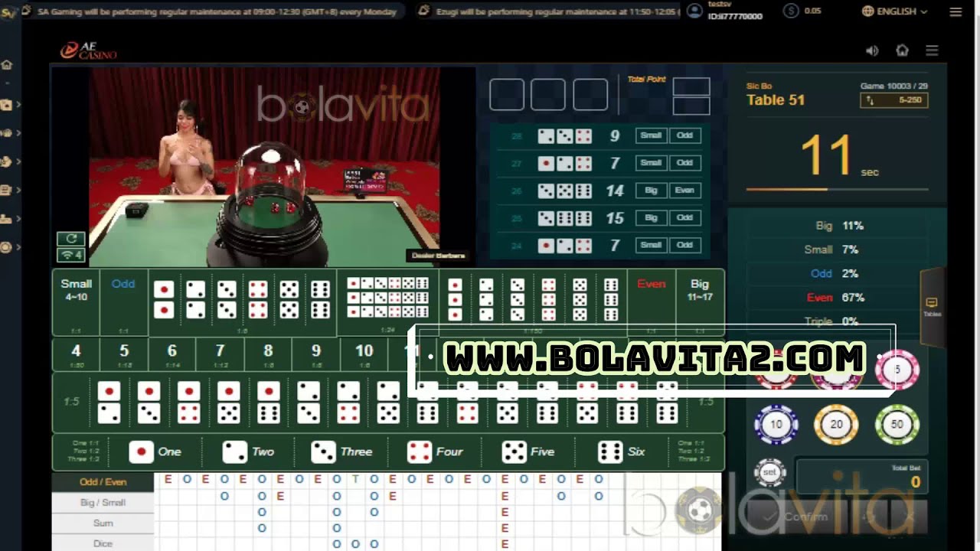Image resolution: width=980 pixels, height=551 pixels.
Task: Click the countdown timer progress bar
Action: [837, 189]
